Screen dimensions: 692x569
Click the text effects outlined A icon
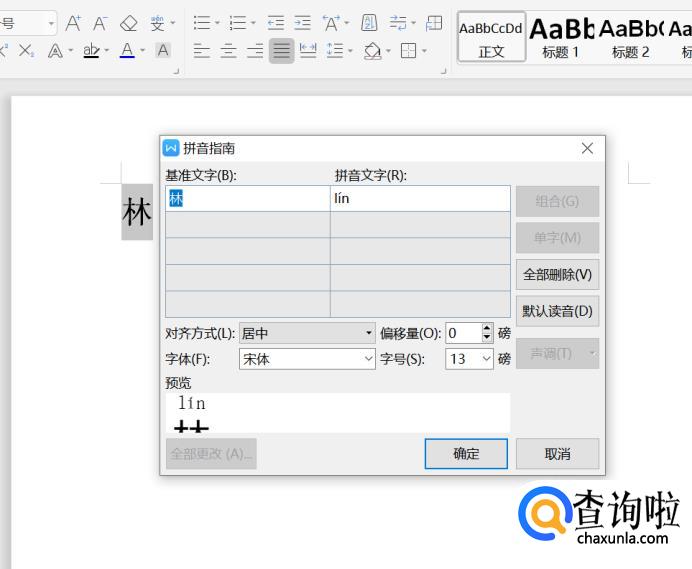[55, 51]
